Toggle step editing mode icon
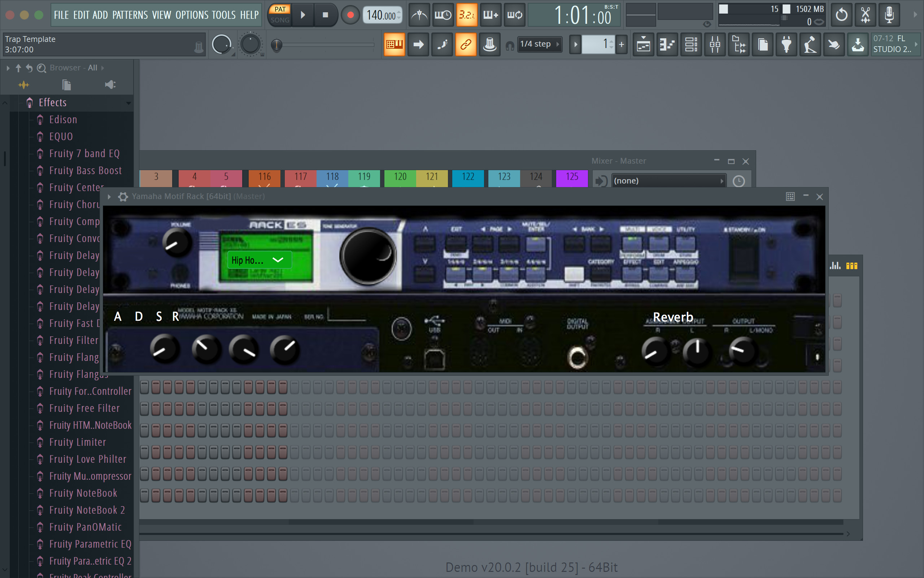 click(x=442, y=44)
